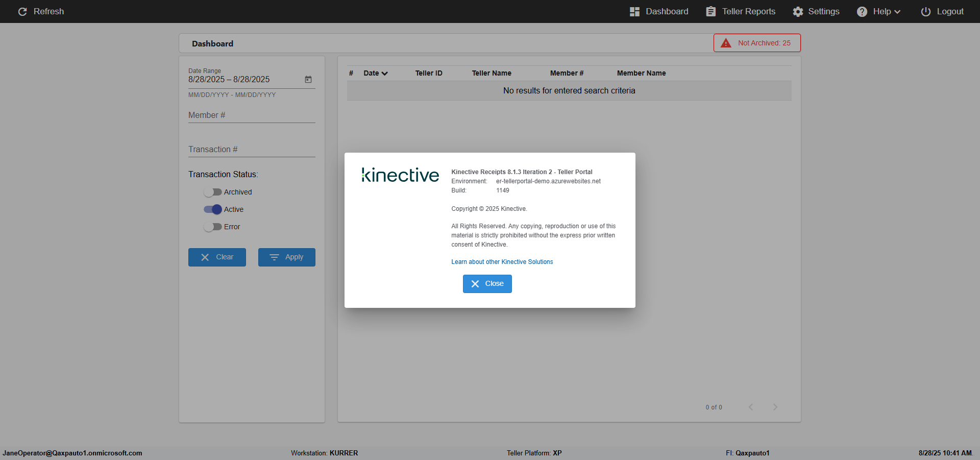Screen dimensions: 980x460
Task: Click the Not Archived warning triangle
Action: (x=726, y=43)
